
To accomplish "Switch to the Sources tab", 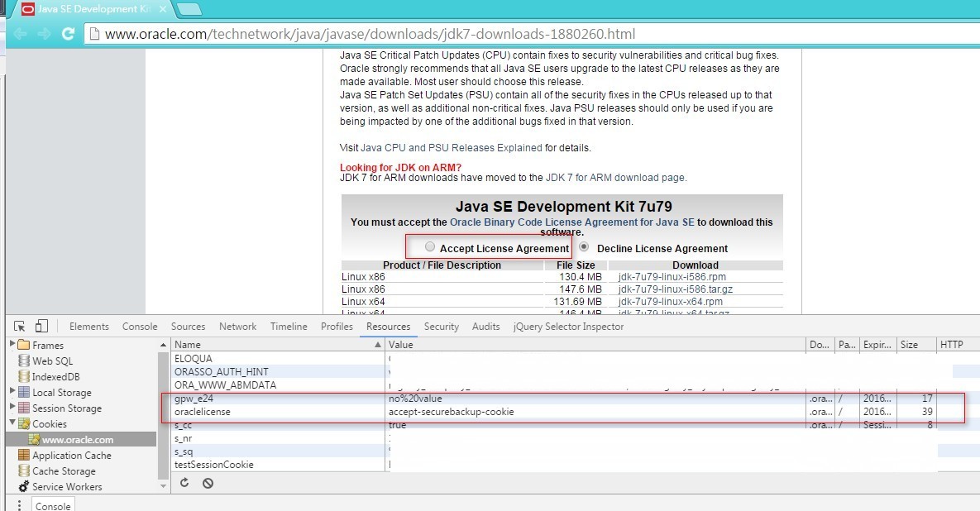I will (188, 326).
